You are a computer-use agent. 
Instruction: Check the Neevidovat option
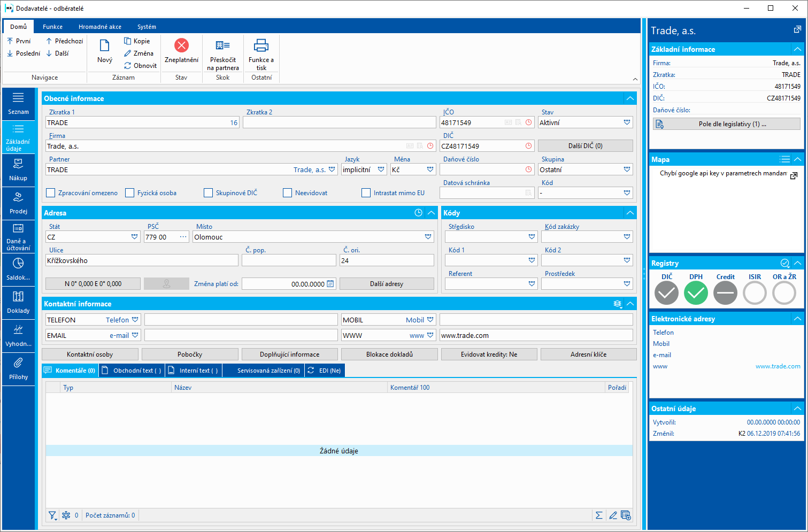tap(288, 193)
